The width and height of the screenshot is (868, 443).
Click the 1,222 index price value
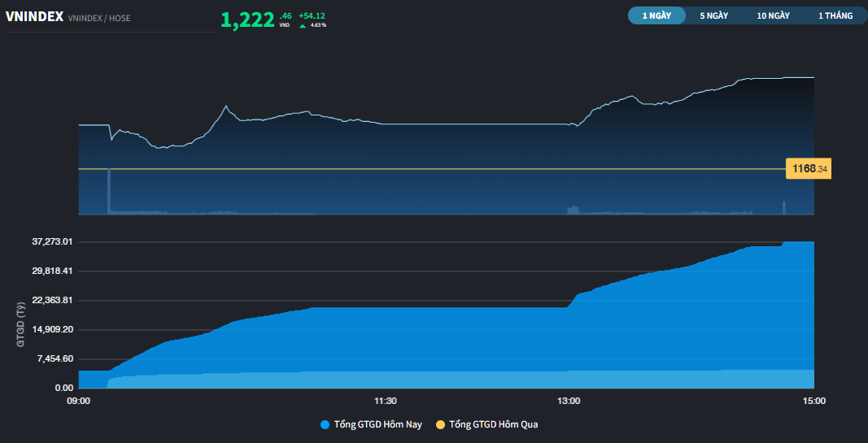247,20
